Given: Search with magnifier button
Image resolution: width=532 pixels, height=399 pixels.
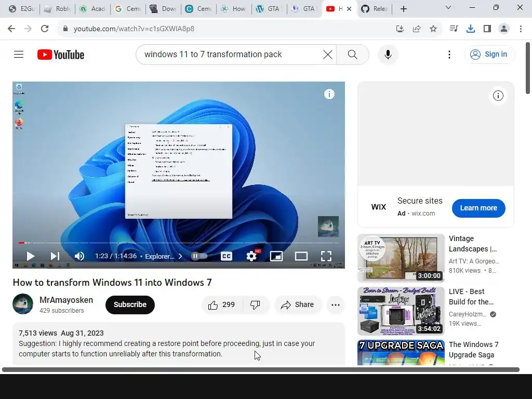Looking at the screenshot, I should (353, 54).
